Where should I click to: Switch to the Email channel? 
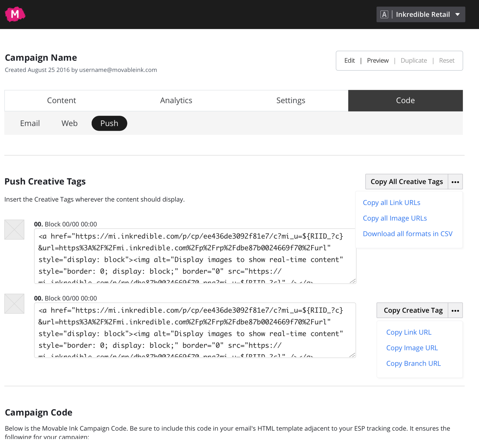coord(30,123)
